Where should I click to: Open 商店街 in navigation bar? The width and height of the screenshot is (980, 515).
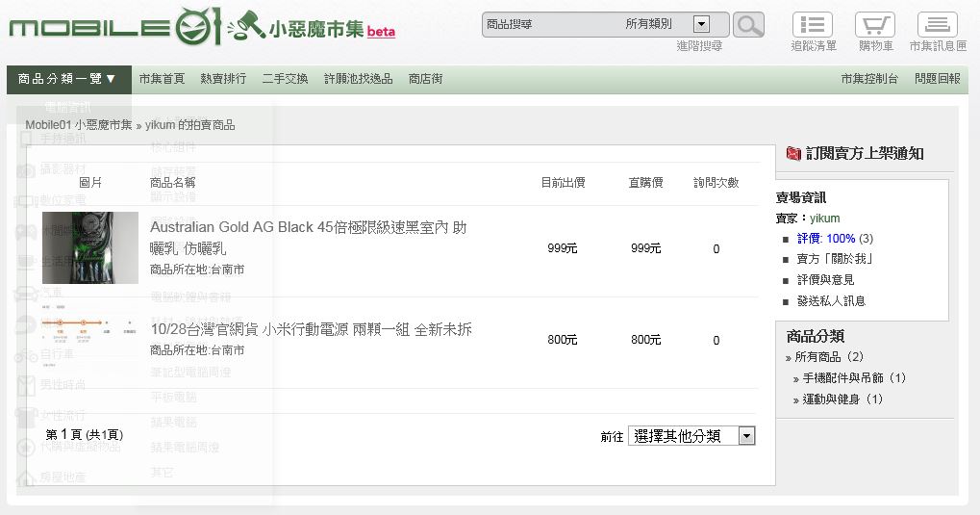426,79
